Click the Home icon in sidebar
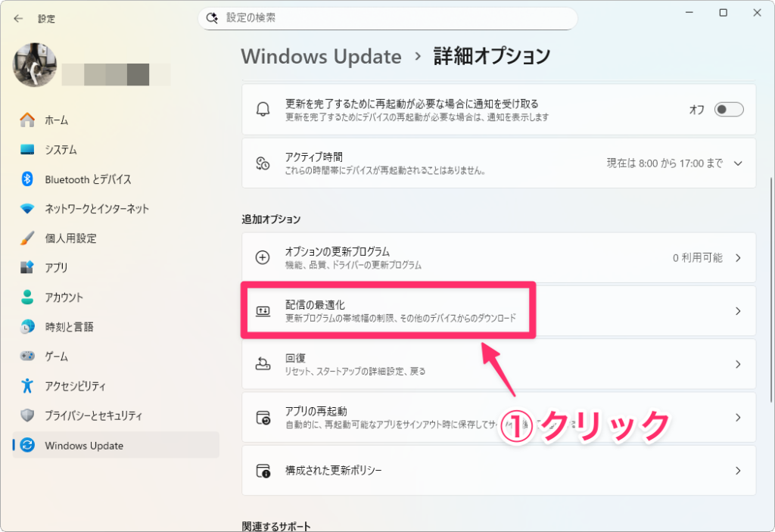Viewport: 775px width, 532px height. pos(27,120)
